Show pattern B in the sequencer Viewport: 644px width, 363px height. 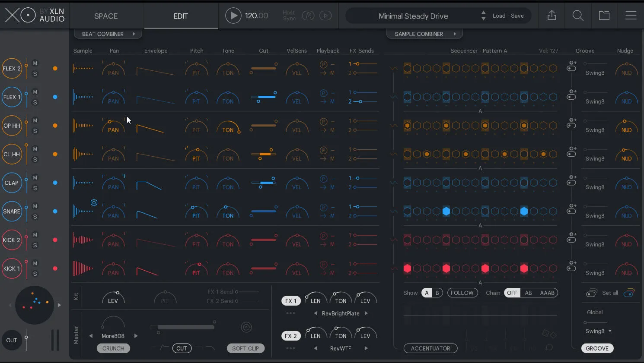point(438,293)
